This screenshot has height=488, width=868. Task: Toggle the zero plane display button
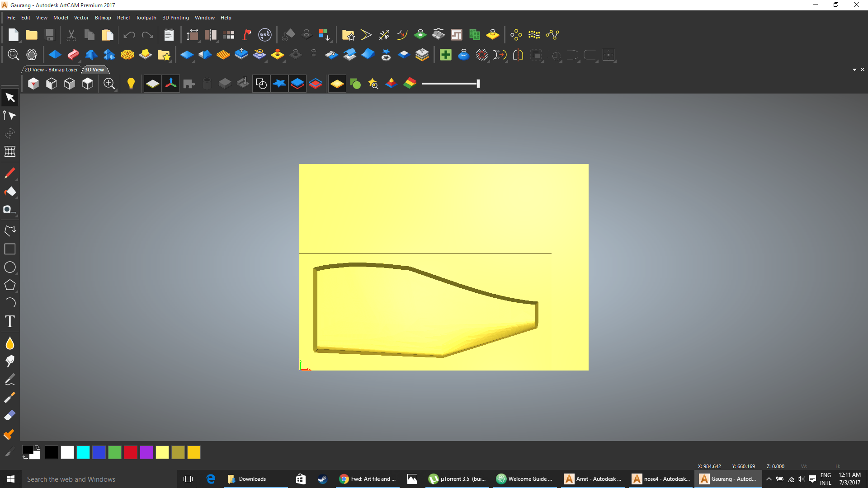tap(153, 84)
